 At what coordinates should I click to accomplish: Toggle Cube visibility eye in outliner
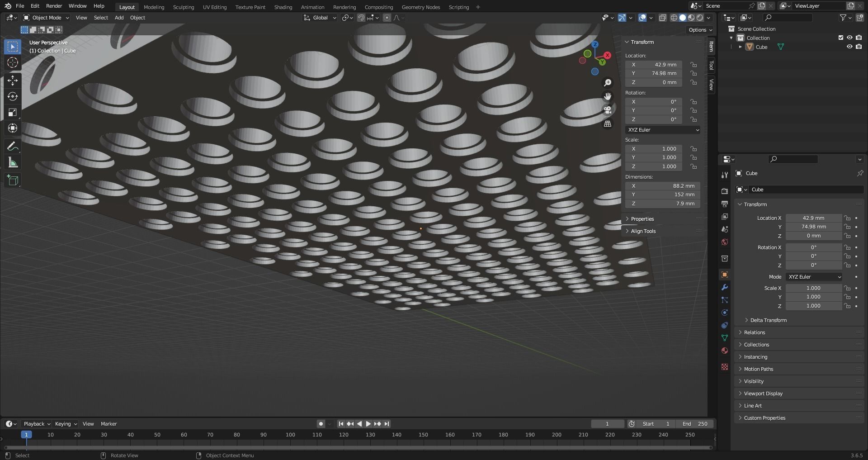849,47
